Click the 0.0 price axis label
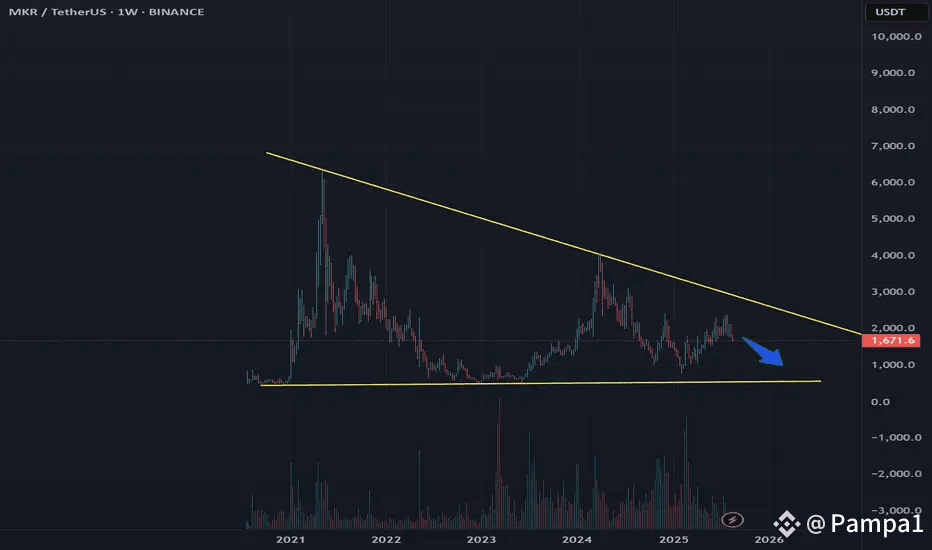 click(880, 402)
